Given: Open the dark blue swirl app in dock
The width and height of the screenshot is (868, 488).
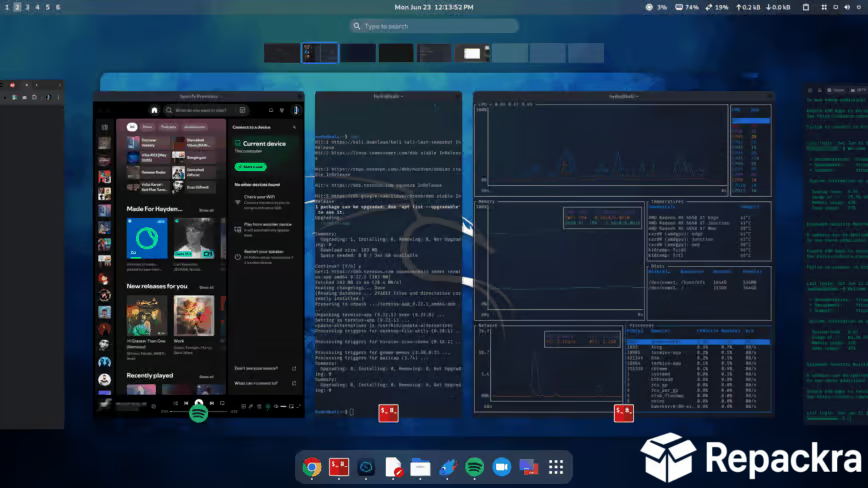Looking at the screenshot, I should click(x=366, y=468).
